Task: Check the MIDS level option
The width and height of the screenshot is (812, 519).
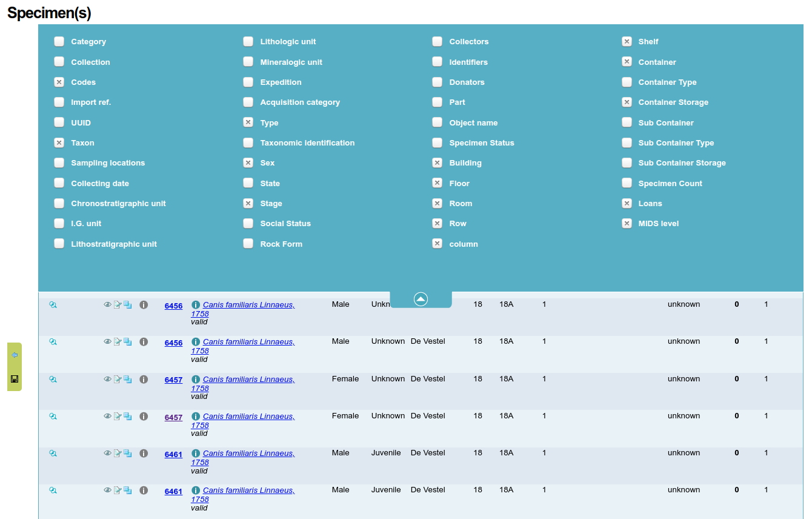Action: (627, 223)
